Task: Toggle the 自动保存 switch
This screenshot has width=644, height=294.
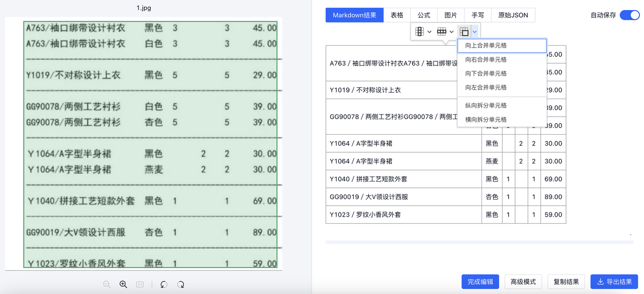Action: point(629,15)
